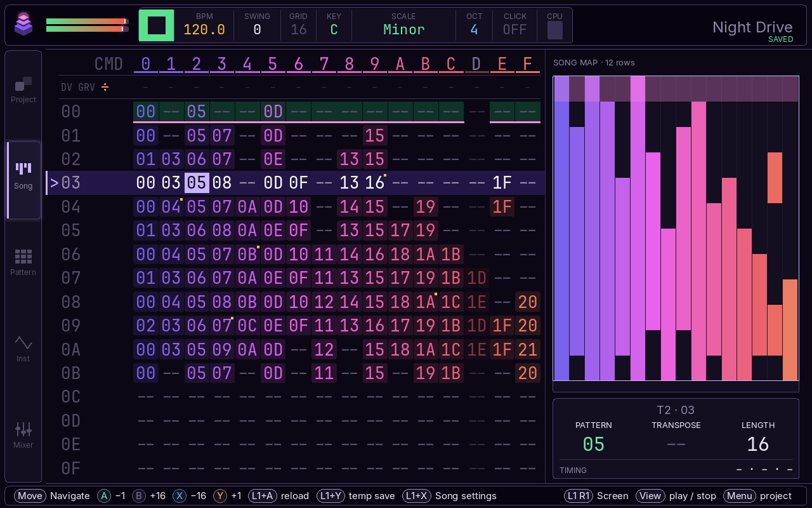Select cell 15 in row 01
This screenshot has height=508, width=812.
click(x=375, y=135)
